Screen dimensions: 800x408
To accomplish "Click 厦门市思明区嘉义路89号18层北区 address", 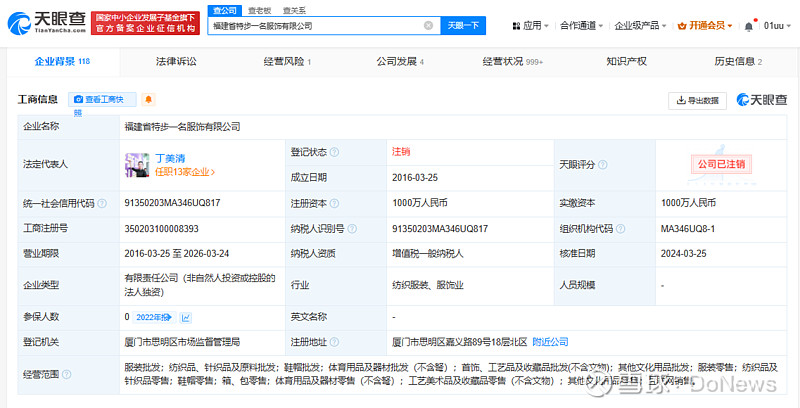I will (459, 342).
